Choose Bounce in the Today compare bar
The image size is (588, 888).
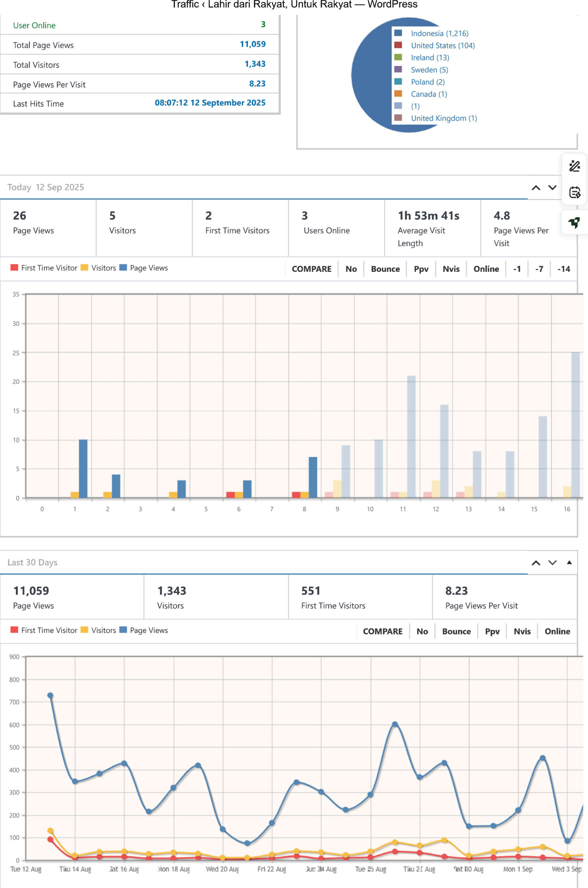[x=385, y=269]
